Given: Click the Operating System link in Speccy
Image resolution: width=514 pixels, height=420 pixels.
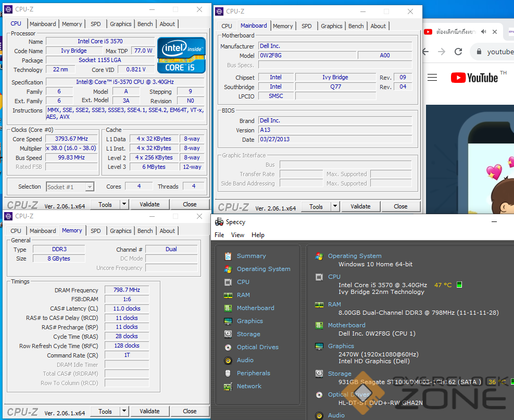Looking at the screenshot, I should (x=355, y=256).
